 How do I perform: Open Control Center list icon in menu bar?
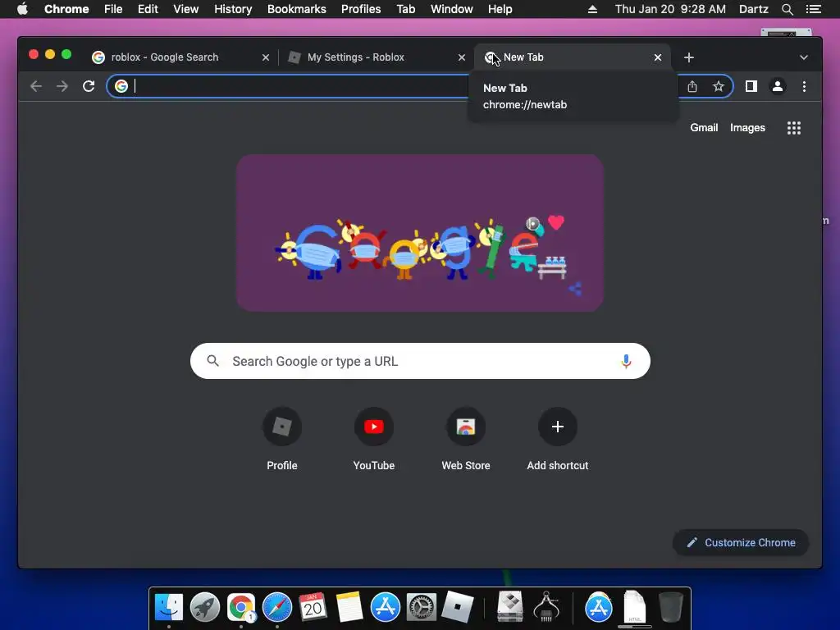pos(813,9)
